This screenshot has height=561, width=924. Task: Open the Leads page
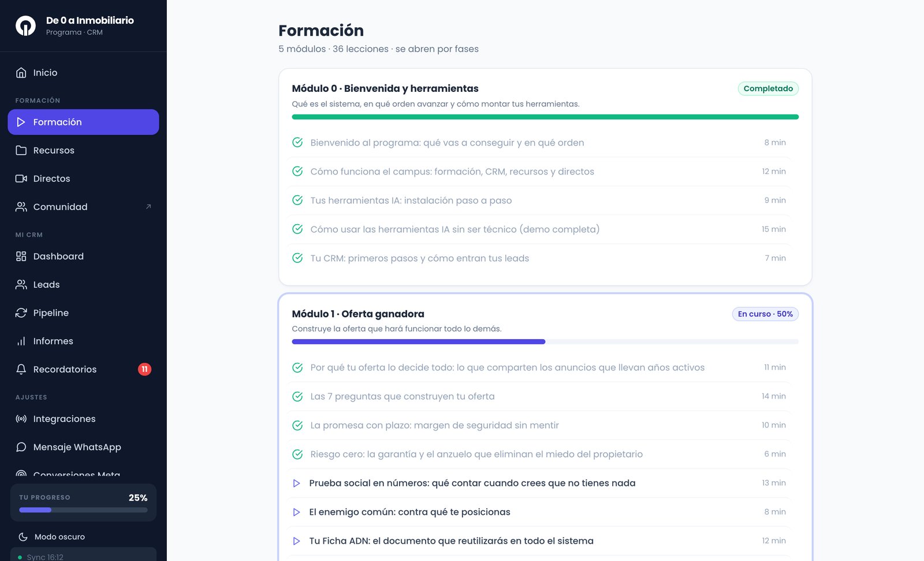(x=83, y=285)
